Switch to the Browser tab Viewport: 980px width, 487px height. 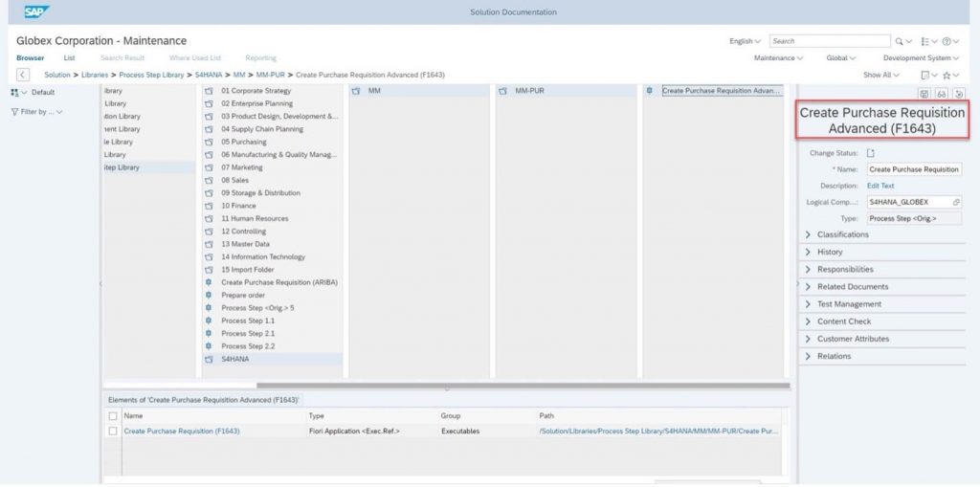pos(30,58)
